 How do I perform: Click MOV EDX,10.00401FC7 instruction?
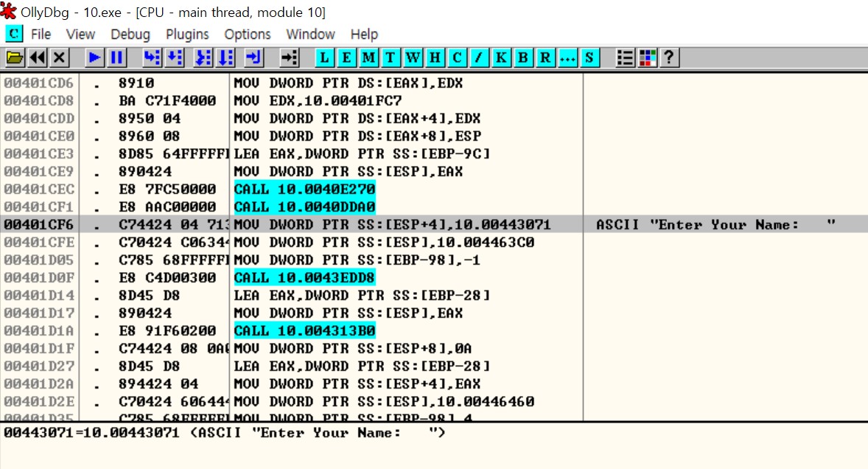pos(318,101)
